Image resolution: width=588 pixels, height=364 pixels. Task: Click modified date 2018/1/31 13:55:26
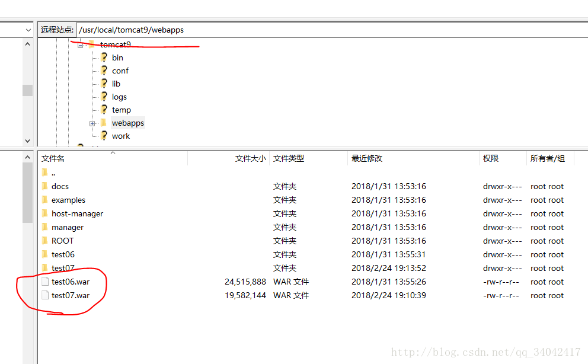(388, 282)
